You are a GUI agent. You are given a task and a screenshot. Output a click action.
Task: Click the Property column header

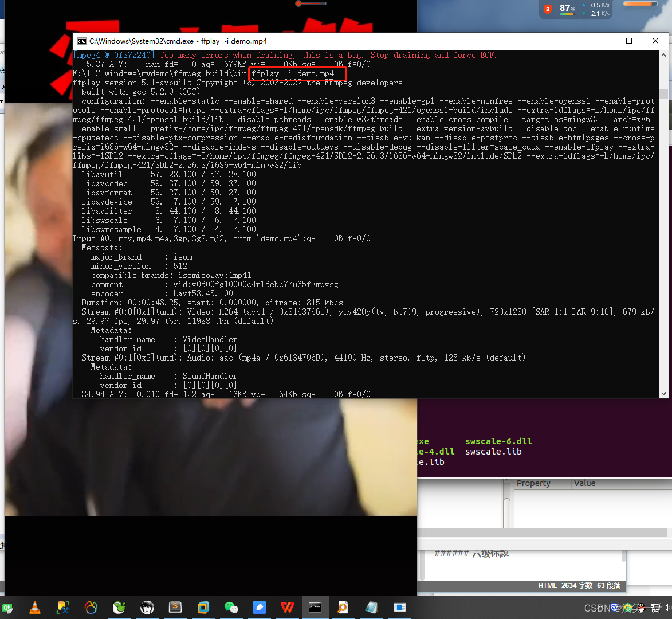pos(533,483)
